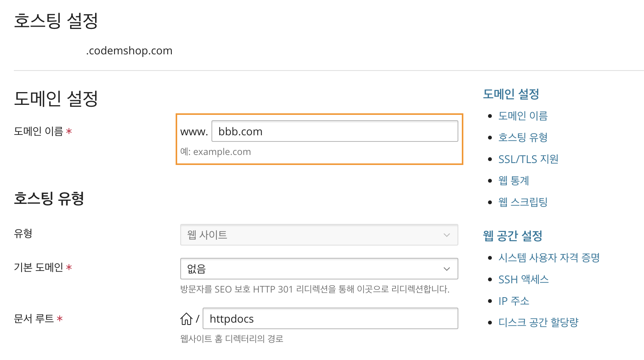644x360 pixels.
Task: Click the 문서 루트 field label
Action: point(34,319)
